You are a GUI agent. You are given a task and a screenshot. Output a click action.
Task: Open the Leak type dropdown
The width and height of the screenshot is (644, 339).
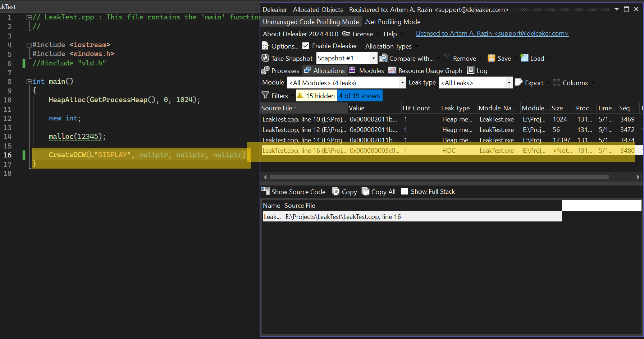click(509, 83)
